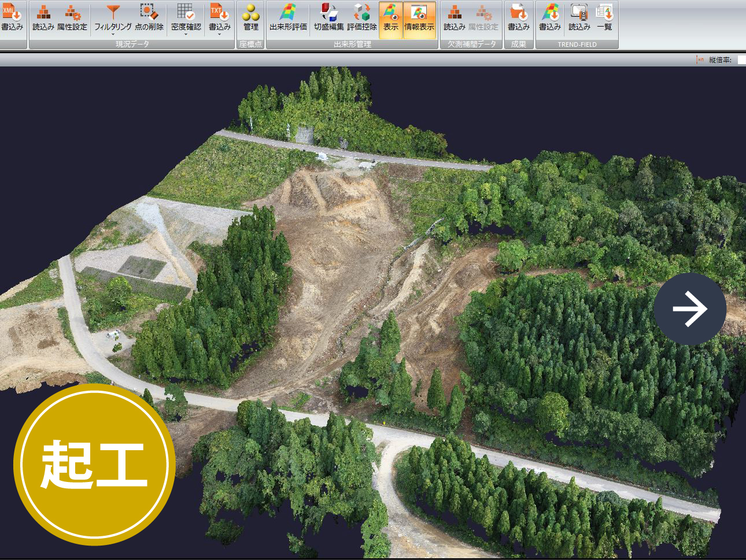
Task: Click 読込み in the 現況データ group
Action: point(43,17)
